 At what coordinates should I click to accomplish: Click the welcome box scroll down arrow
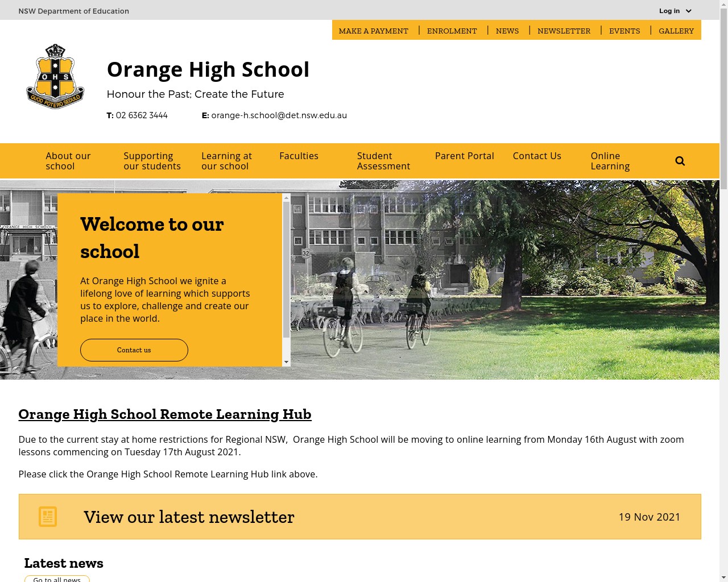(x=286, y=362)
